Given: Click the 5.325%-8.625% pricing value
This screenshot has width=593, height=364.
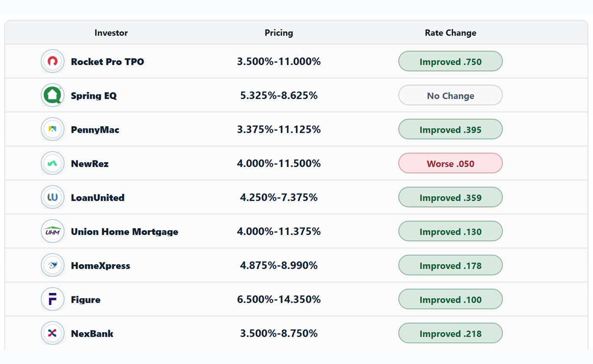Looking at the screenshot, I should [x=279, y=96].
